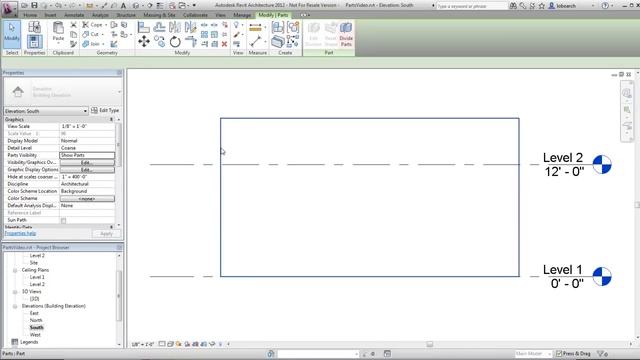The width and height of the screenshot is (640, 360).
Task: Toggle the Properties palette ribbon button
Action: point(34,42)
